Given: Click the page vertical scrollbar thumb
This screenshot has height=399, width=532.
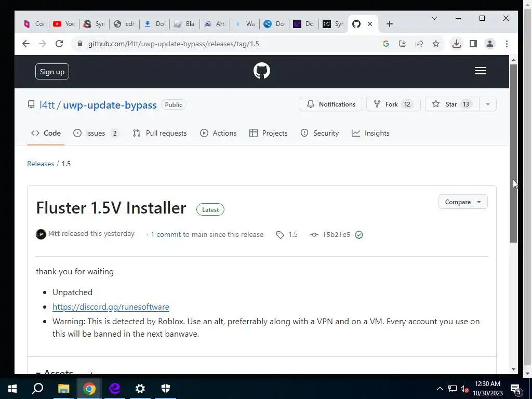Looking at the screenshot, I should [x=513, y=153].
